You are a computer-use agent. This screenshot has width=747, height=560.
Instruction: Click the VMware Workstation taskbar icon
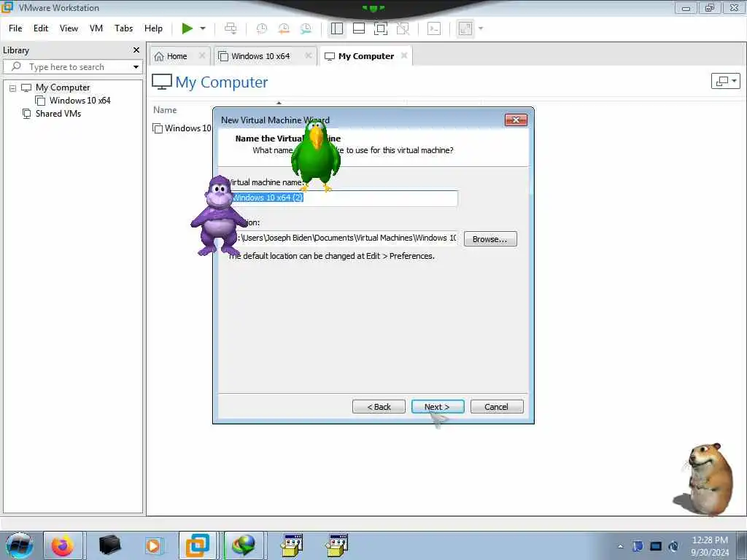click(197, 545)
